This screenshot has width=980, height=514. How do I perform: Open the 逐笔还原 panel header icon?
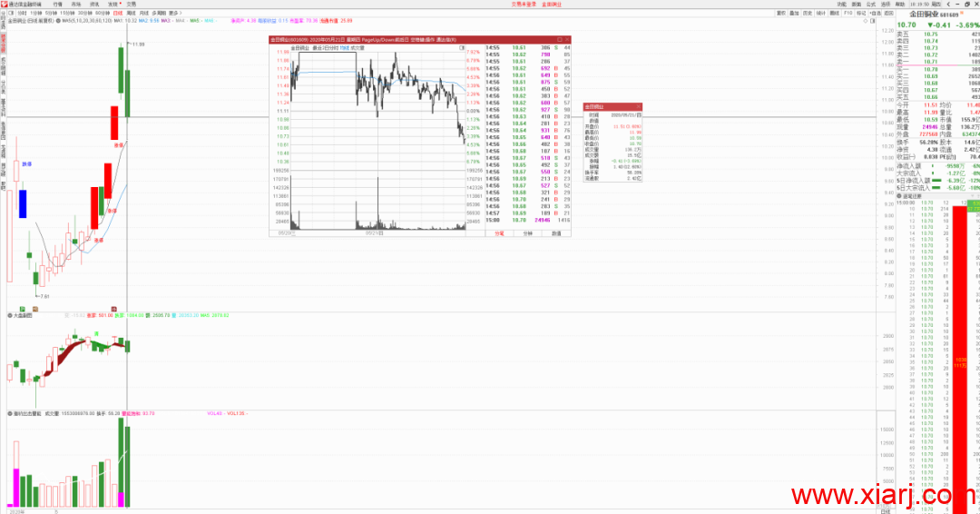[x=899, y=196]
